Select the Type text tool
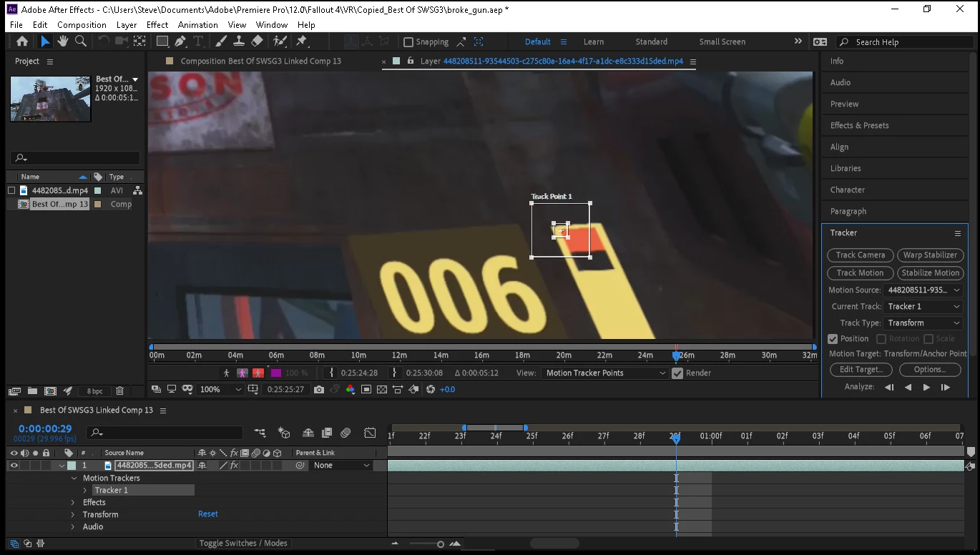This screenshot has height=555, width=980. tap(199, 41)
